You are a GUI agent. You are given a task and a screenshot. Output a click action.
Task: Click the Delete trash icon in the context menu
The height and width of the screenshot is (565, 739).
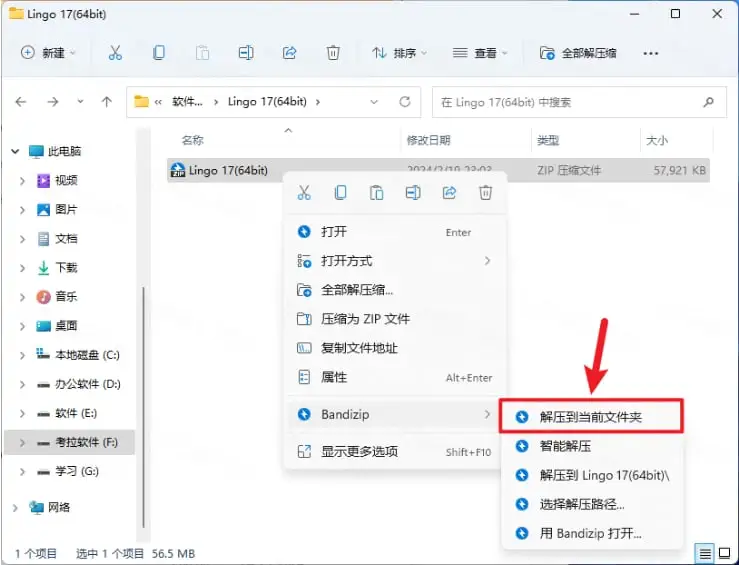pos(485,193)
